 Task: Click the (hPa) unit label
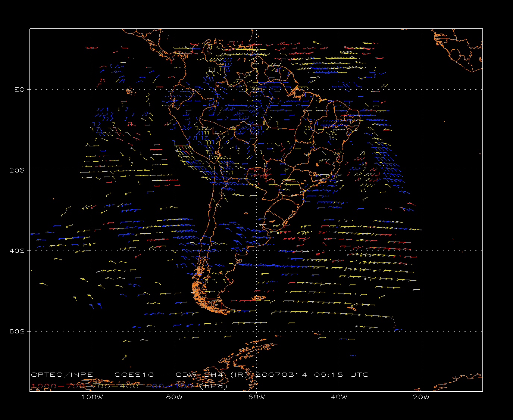click(213, 386)
